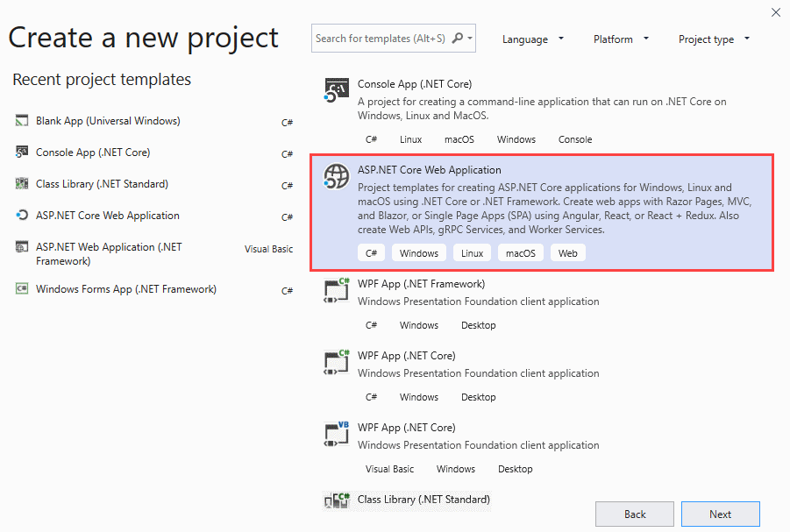Click the Back button
The height and width of the screenshot is (532, 790).
[635, 514]
